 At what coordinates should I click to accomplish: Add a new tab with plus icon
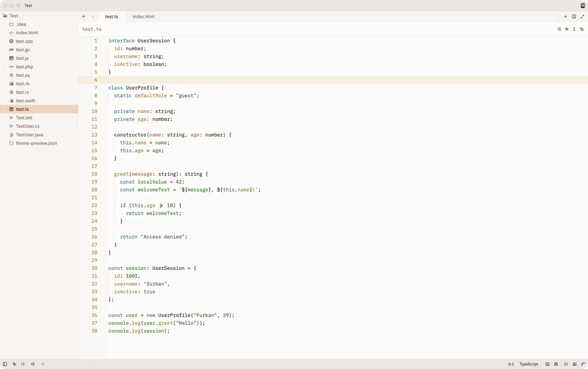point(565,16)
